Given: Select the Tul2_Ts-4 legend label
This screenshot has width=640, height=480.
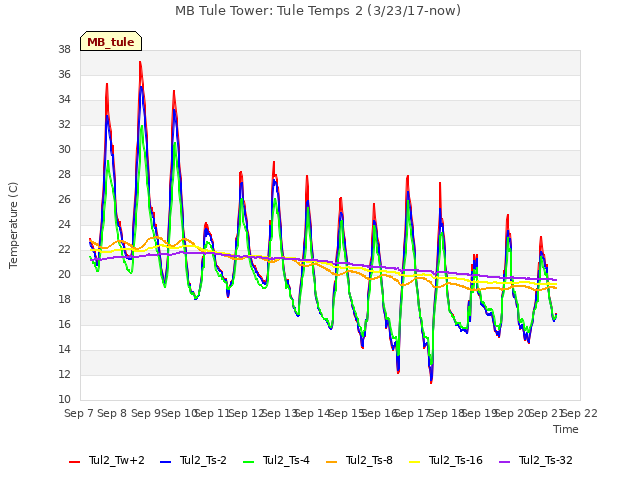Looking at the screenshot, I should [x=287, y=460].
